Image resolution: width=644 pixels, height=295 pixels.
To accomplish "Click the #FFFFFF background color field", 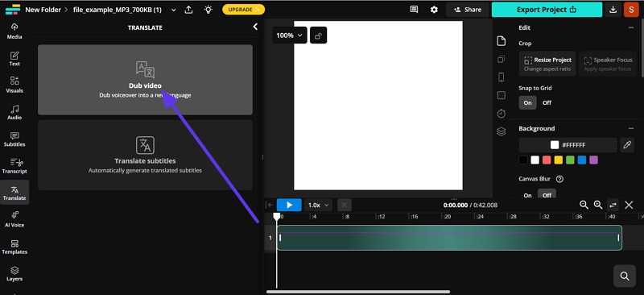I will tap(568, 145).
